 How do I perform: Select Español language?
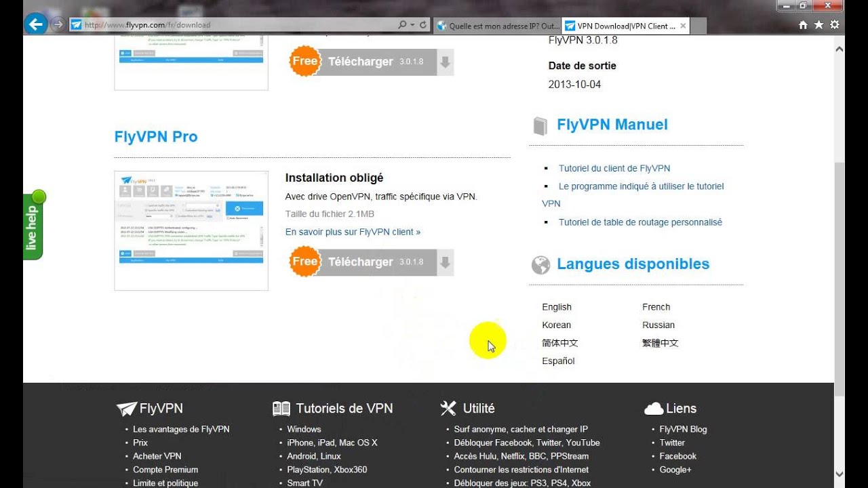tap(559, 361)
